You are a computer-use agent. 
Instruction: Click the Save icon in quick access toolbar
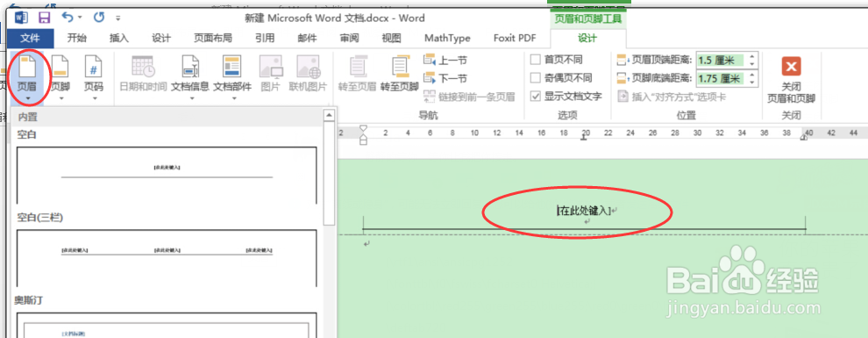click(x=45, y=18)
